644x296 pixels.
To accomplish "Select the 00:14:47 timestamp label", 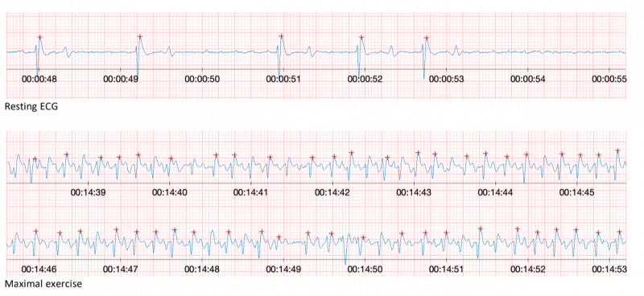I will [x=120, y=269].
